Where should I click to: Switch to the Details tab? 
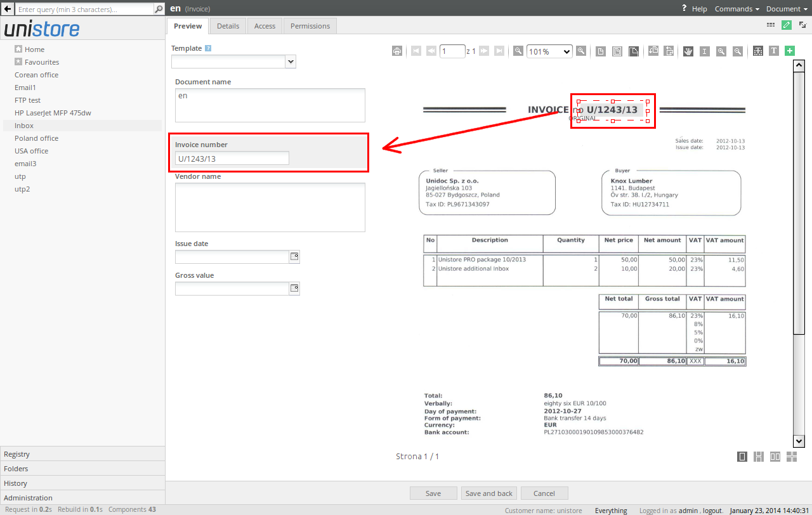(x=228, y=26)
